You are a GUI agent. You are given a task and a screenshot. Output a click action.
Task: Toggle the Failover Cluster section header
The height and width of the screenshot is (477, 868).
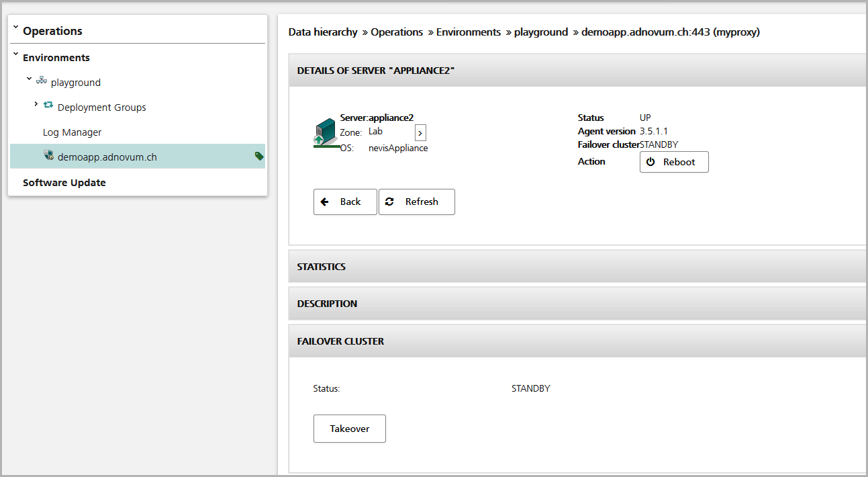pyautogui.click(x=577, y=341)
